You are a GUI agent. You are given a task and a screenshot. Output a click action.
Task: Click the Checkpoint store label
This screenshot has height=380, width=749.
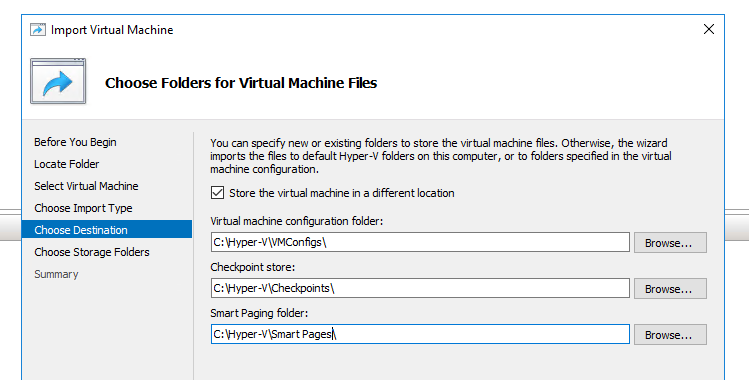coord(253,267)
